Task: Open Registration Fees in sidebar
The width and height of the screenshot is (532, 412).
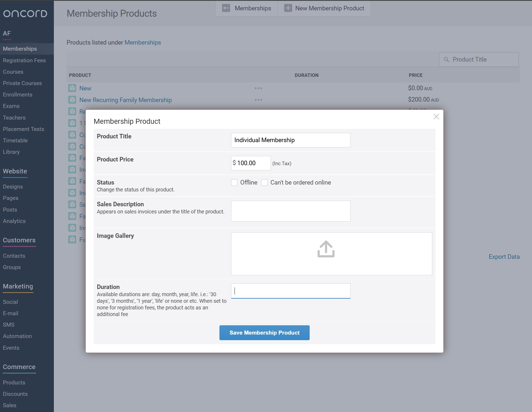Action: (x=24, y=60)
